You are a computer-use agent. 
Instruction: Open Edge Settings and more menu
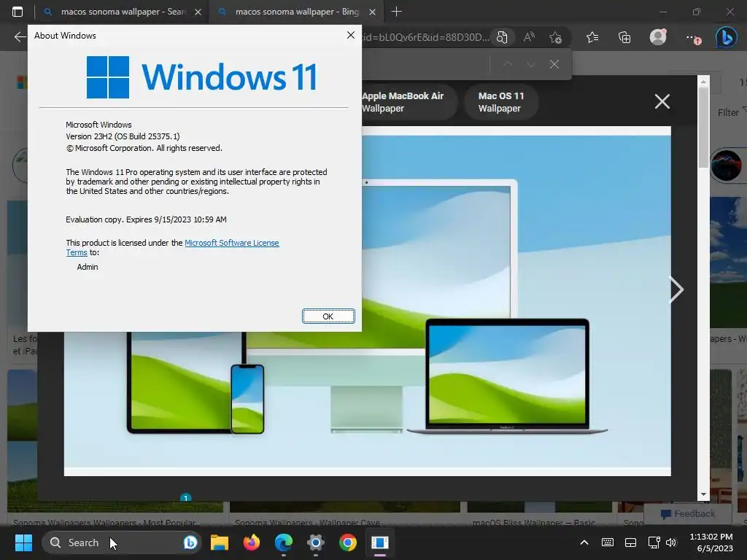click(693, 38)
